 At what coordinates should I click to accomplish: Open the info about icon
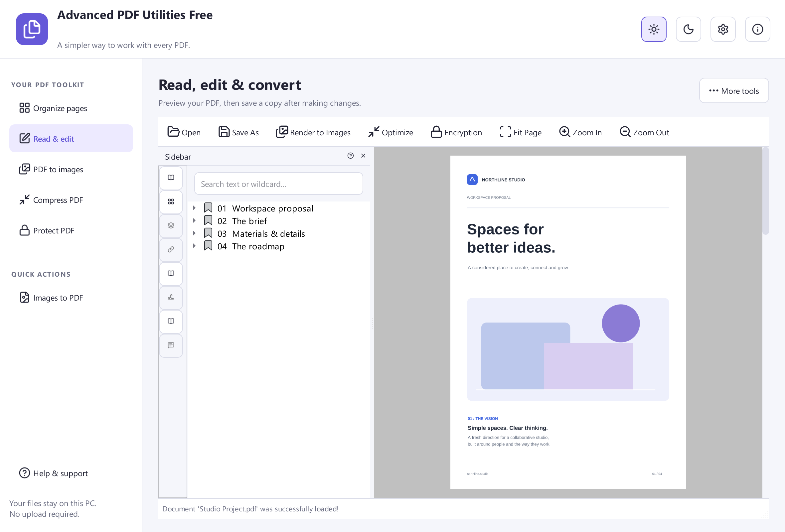pos(757,29)
